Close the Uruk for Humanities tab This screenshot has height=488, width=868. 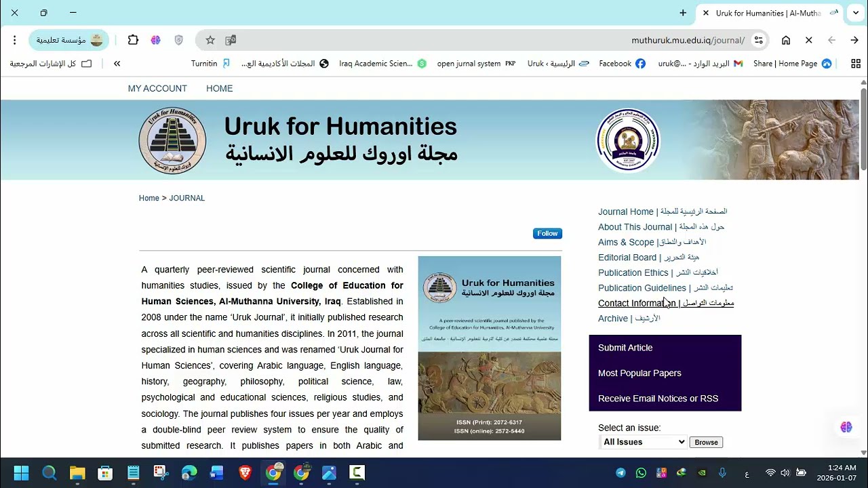pos(706,13)
